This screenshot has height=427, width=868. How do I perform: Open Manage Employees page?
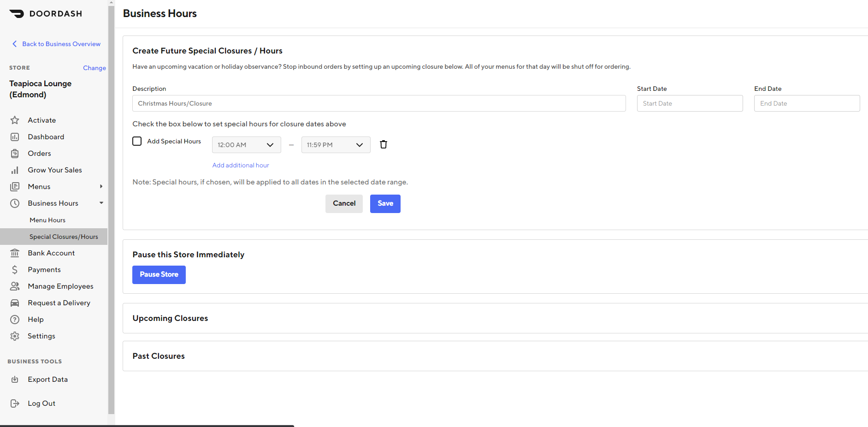[60, 286]
